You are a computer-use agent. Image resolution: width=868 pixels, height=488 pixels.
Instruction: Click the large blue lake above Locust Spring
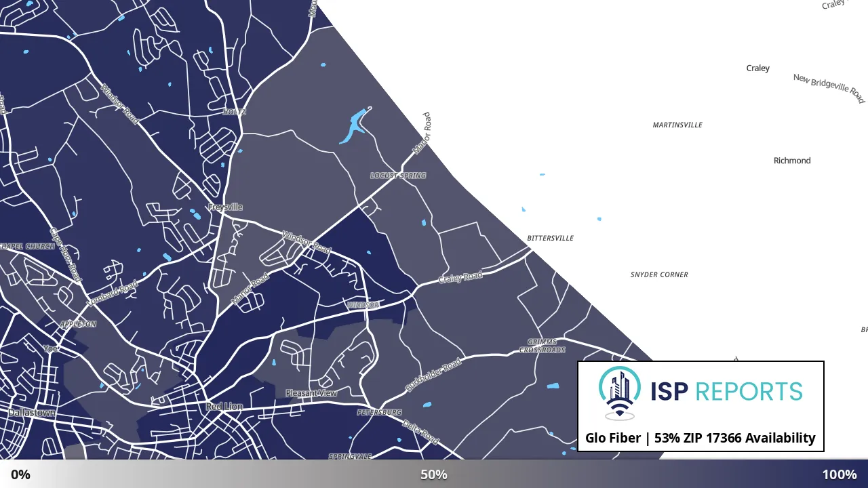(354, 126)
